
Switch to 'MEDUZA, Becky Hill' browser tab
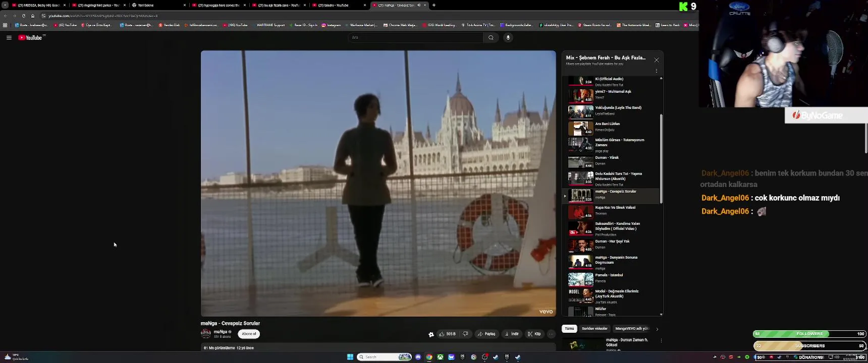point(39,5)
